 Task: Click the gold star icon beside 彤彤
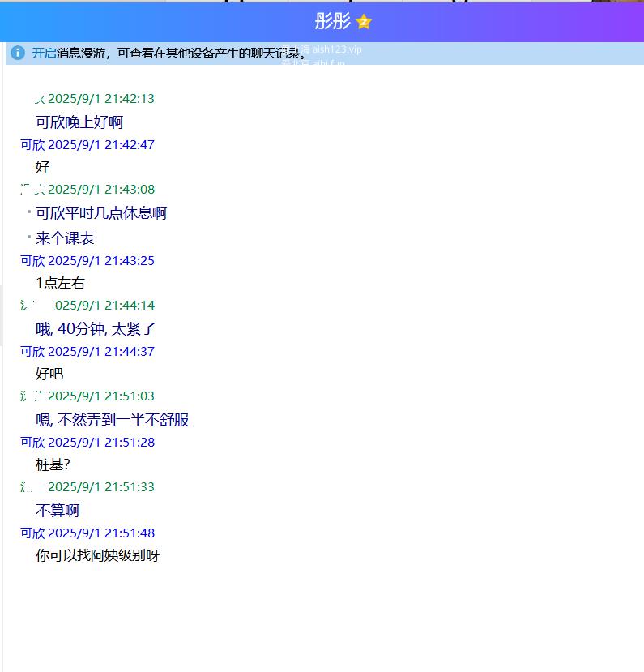point(364,22)
